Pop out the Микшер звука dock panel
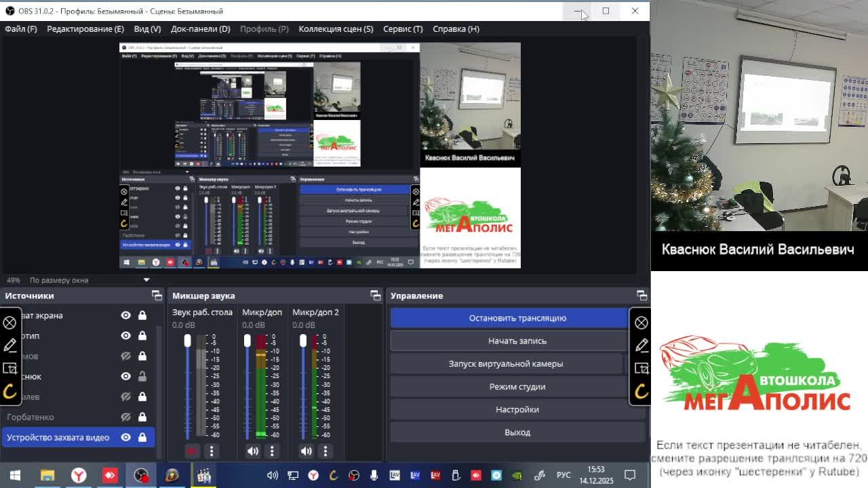 [x=375, y=296]
